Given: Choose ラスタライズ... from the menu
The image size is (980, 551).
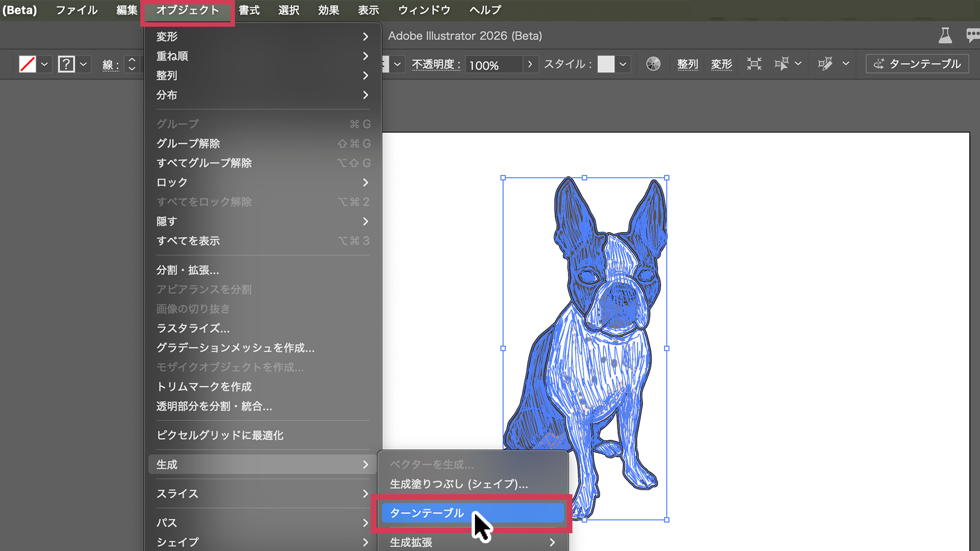Looking at the screenshot, I should (x=193, y=328).
